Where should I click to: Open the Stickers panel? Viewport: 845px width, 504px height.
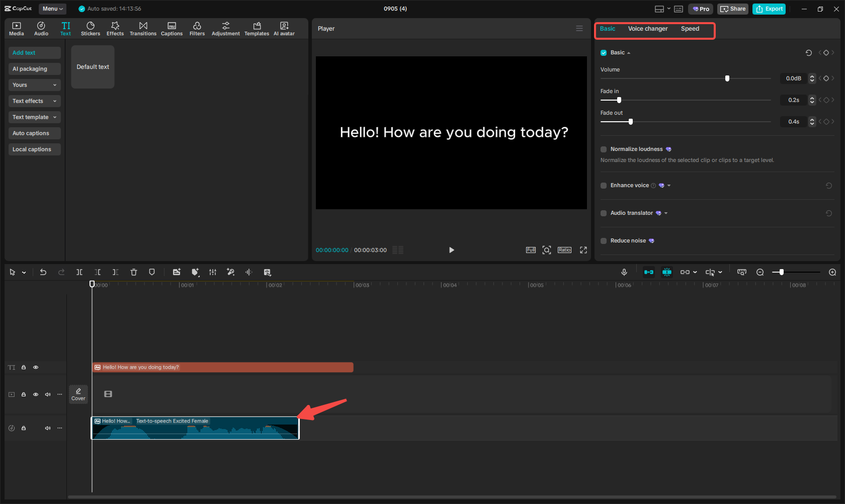click(91, 29)
